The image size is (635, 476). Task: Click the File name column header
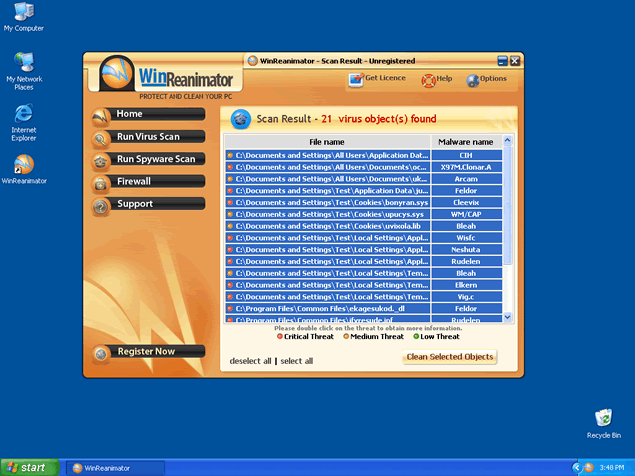click(x=326, y=142)
